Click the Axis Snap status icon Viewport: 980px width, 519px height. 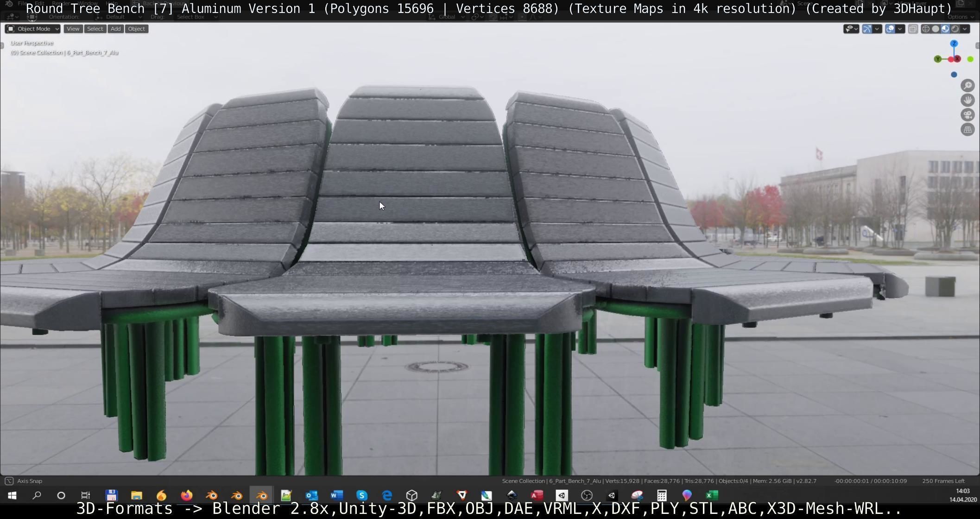[x=9, y=481]
